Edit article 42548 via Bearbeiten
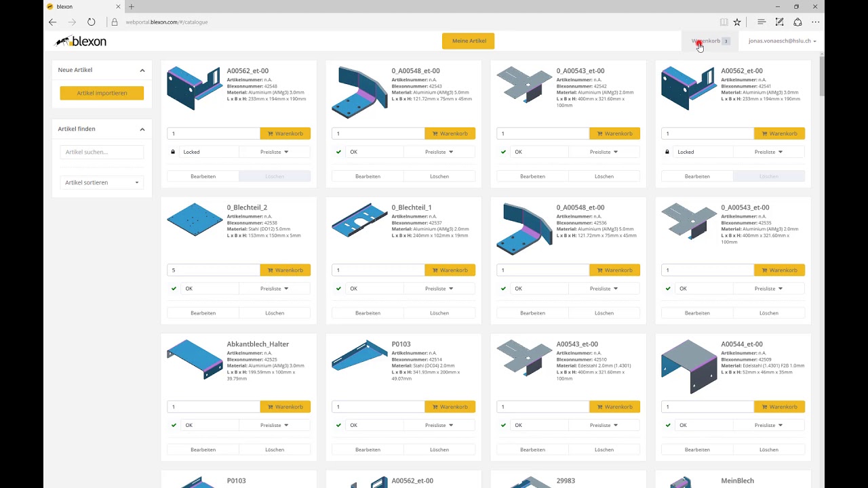This screenshot has width=868, height=488. [203, 176]
